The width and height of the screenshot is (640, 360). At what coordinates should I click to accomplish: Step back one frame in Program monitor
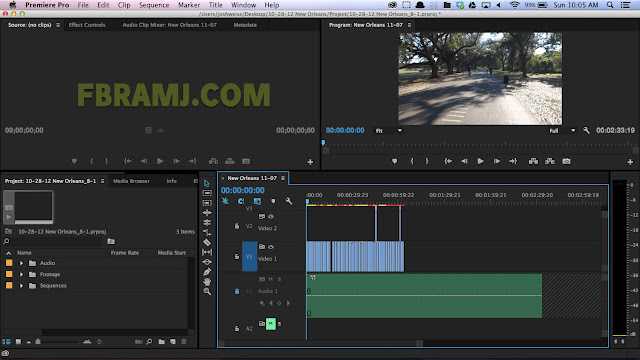[x=464, y=162]
